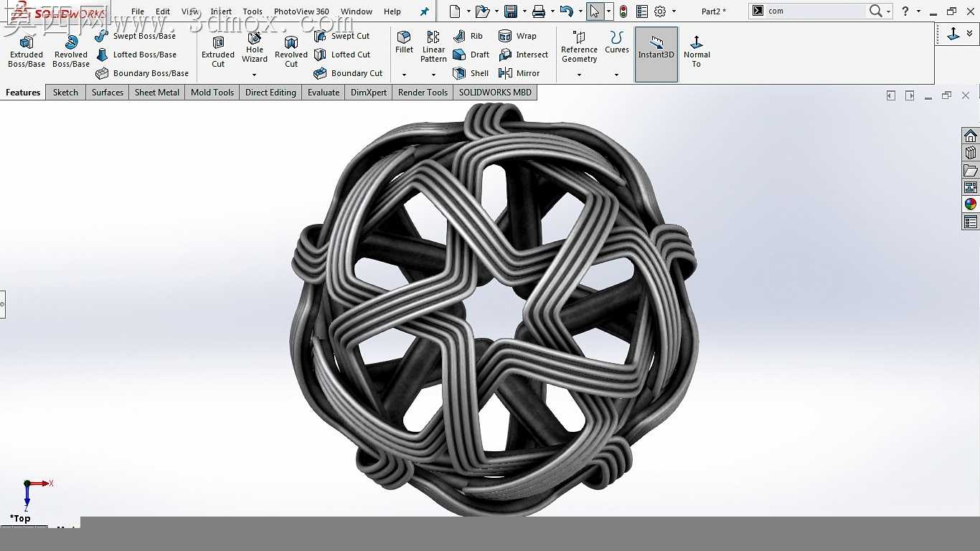
Task: Choose the Swept Cut tool
Action: [x=341, y=36]
